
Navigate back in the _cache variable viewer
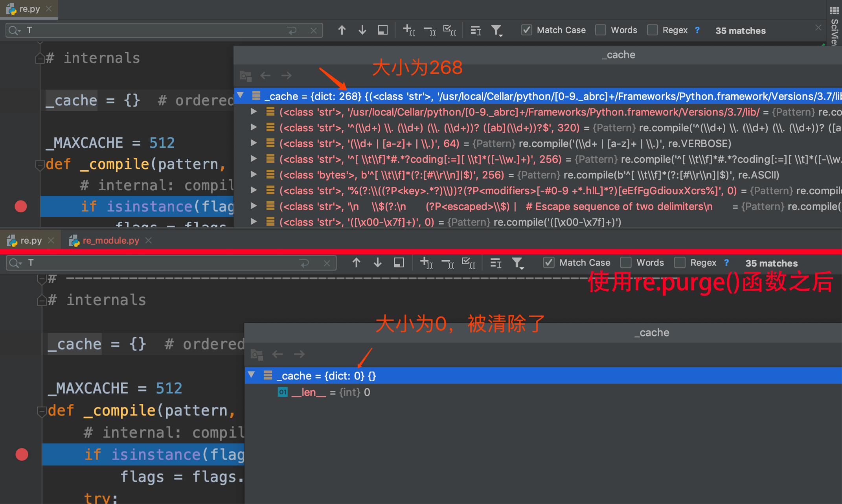(x=265, y=75)
